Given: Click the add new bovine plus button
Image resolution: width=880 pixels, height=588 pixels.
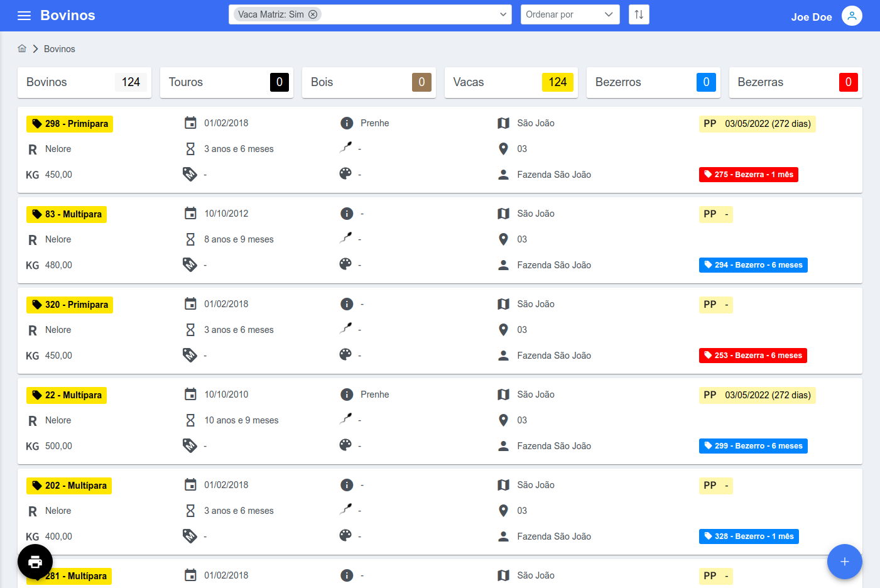Looking at the screenshot, I should click(x=845, y=562).
